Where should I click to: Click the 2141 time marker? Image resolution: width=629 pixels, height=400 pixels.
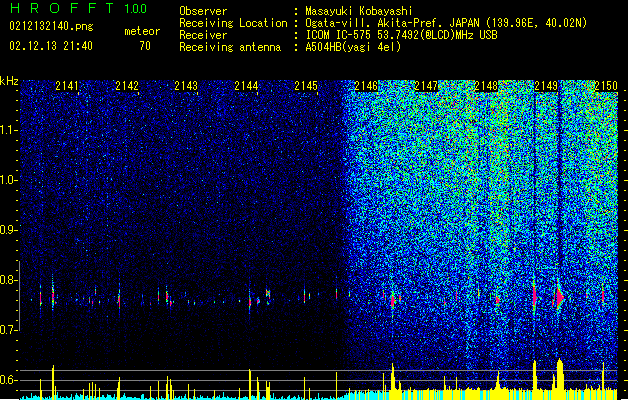click(67, 86)
